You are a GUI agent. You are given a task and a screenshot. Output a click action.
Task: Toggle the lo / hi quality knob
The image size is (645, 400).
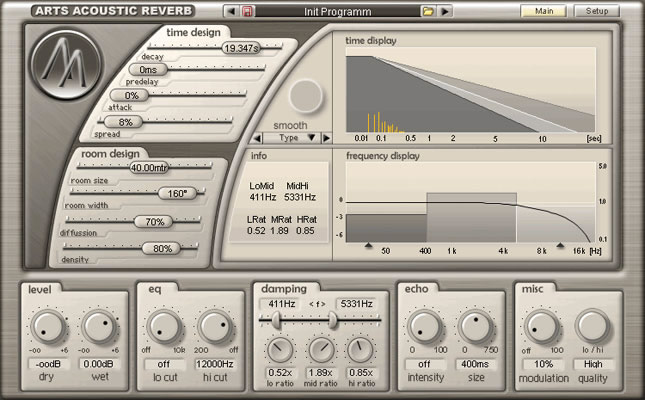[x=592, y=326]
